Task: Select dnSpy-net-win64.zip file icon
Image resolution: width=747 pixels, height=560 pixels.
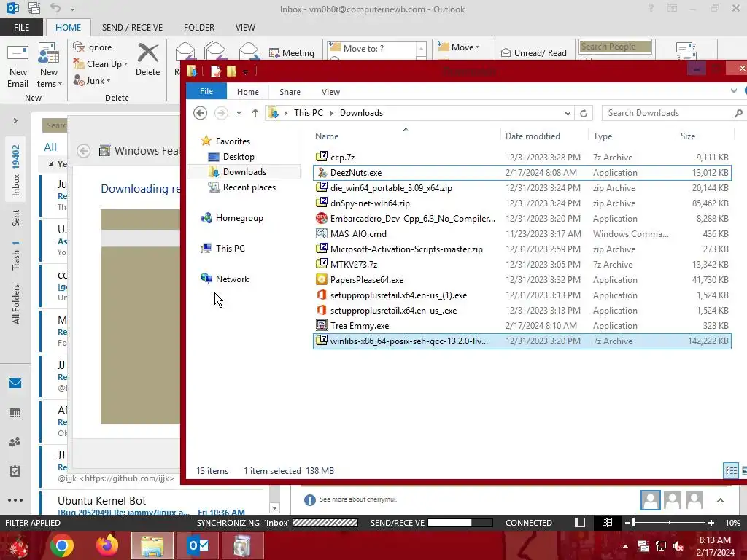Action: [x=322, y=203]
